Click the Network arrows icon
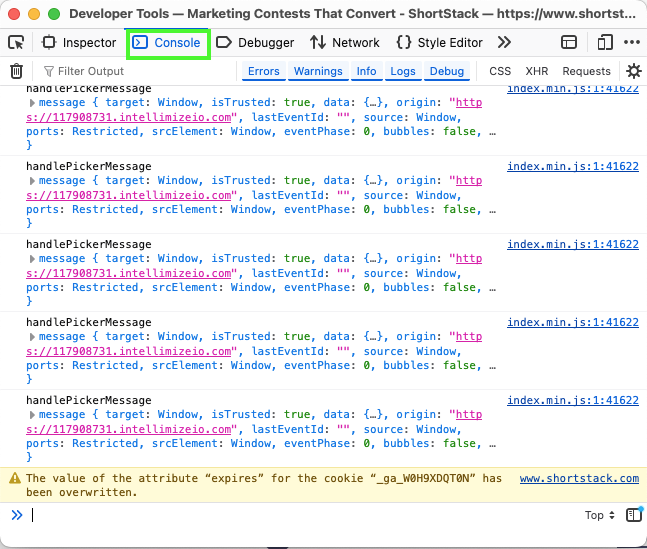This screenshot has width=647, height=549. click(x=318, y=42)
